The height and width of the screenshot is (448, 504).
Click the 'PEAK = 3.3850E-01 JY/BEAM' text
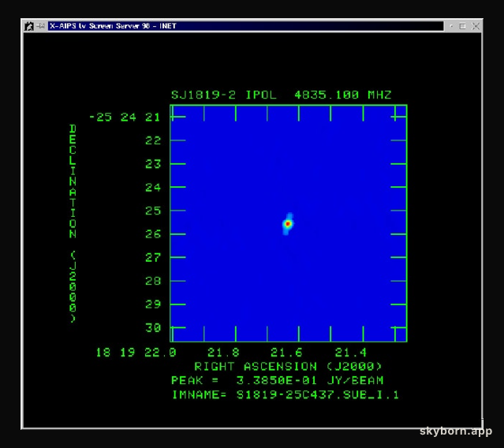click(x=278, y=380)
